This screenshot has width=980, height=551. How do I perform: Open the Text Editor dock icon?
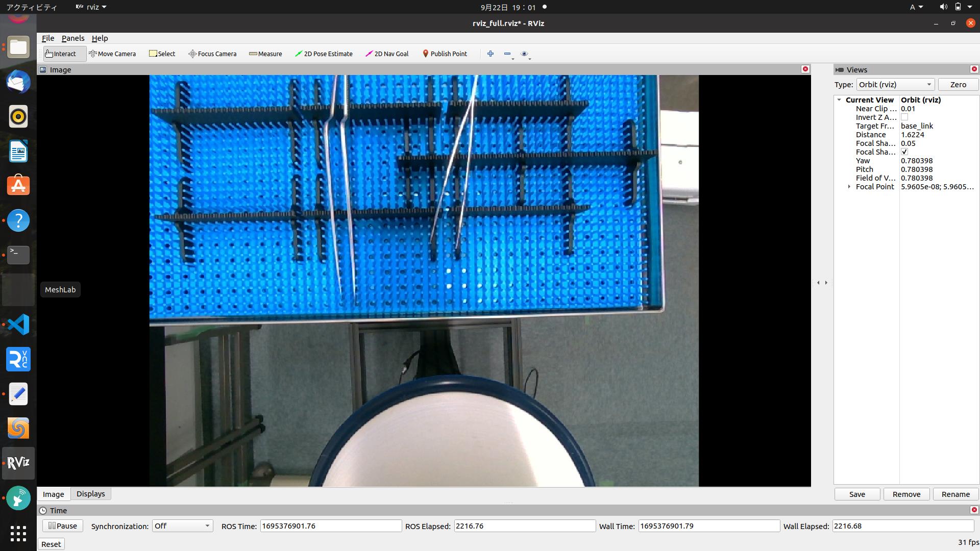[18, 394]
